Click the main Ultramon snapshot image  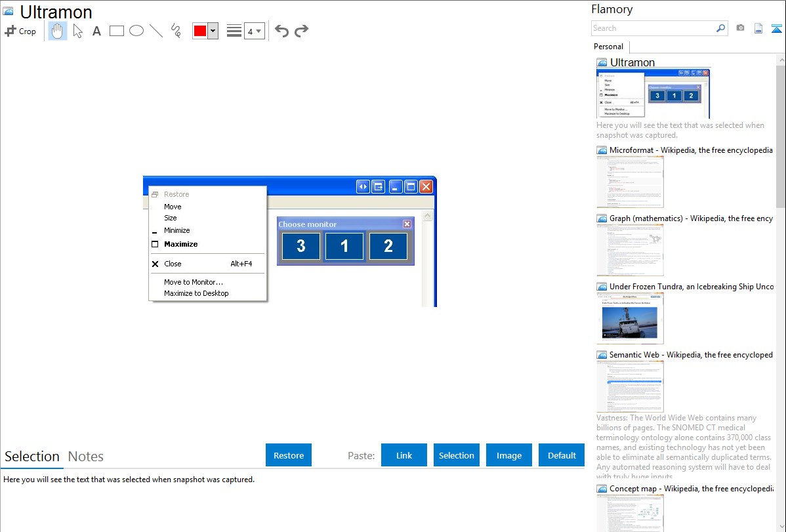[x=290, y=241]
